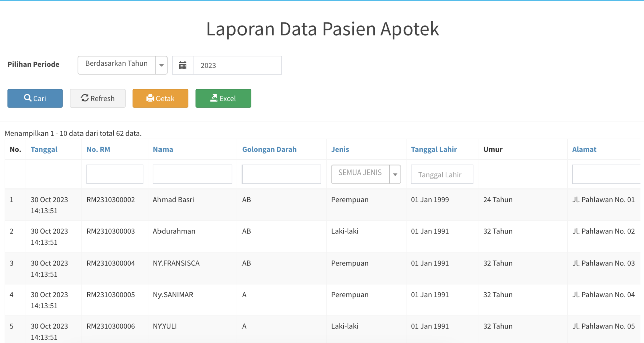644x343 pixels.
Task: Open the Berdasarkan Tahun period dropdown
Action: [x=122, y=65]
